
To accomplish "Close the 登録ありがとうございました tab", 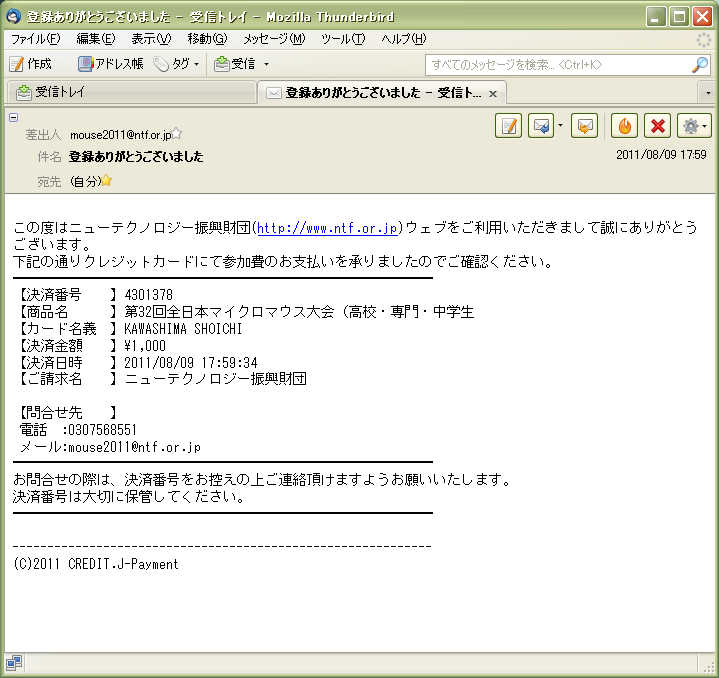I will pos(493,94).
